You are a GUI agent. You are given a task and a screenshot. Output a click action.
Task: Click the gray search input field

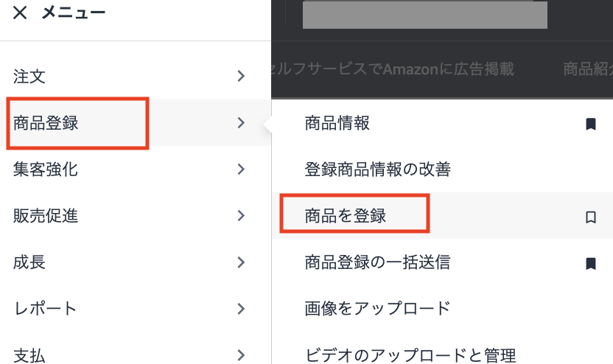click(x=424, y=15)
